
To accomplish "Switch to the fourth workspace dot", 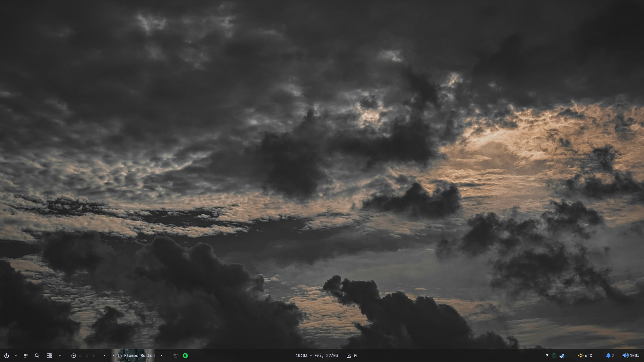I will pyautogui.click(x=94, y=356).
